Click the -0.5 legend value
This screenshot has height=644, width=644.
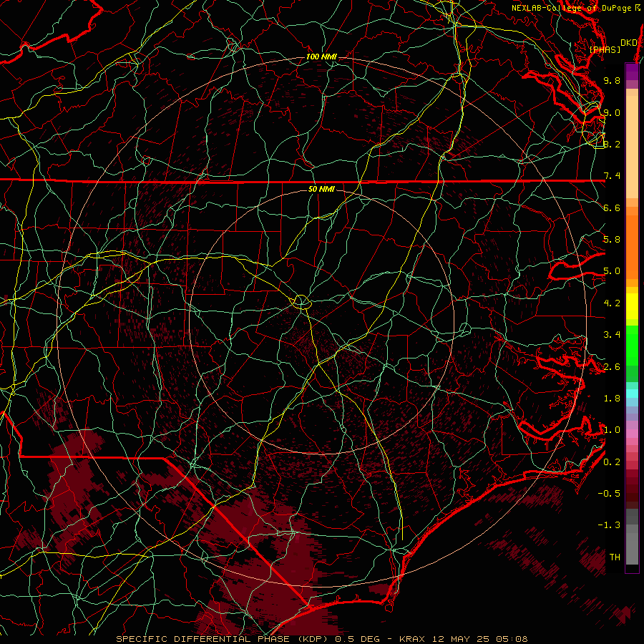click(609, 494)
